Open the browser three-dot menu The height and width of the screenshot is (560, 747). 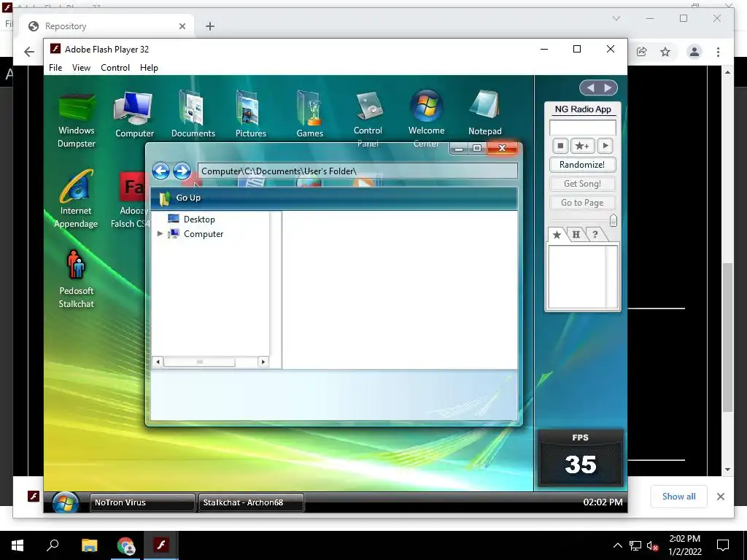click(x=718, y=52)
